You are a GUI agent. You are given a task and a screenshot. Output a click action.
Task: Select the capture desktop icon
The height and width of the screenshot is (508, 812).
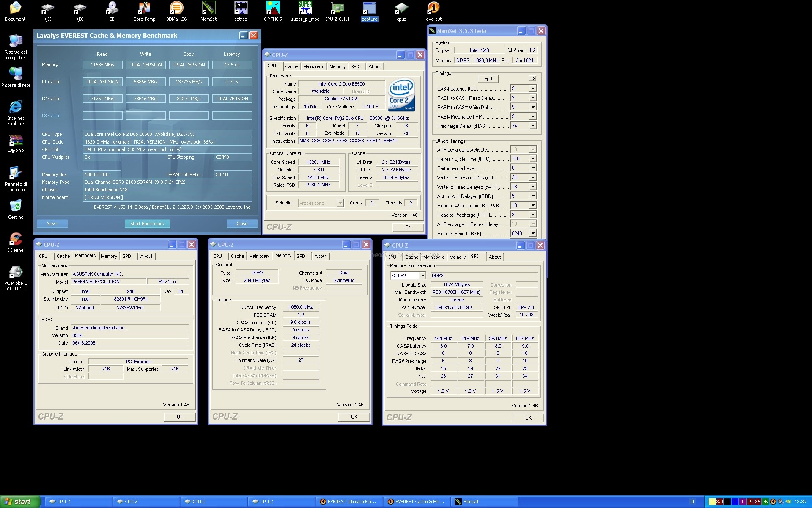click(369, 11)
